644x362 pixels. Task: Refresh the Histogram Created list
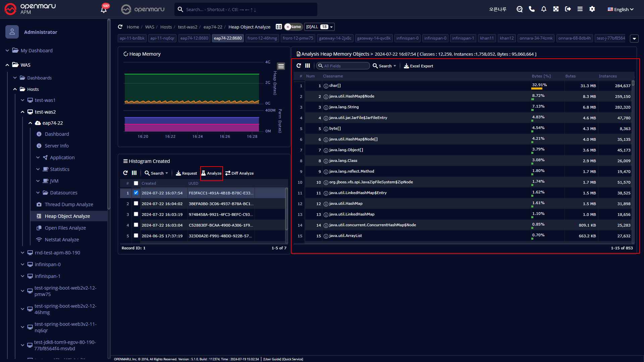(125, 173)
